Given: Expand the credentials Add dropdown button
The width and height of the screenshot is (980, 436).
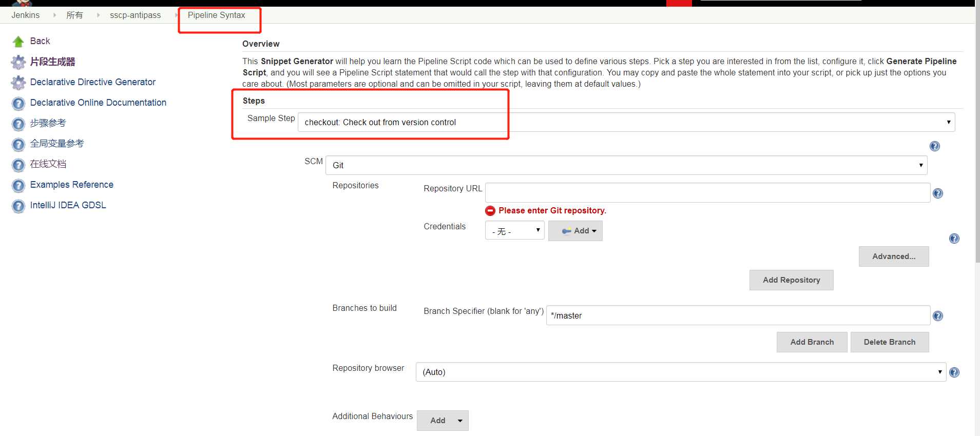Looking at the screenshot, I should click(x=575, y=231).
